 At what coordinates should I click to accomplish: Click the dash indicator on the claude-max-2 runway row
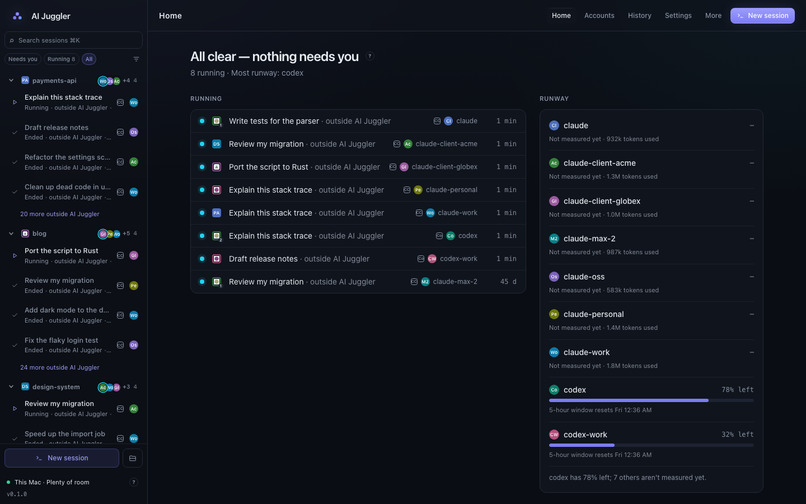[752, 239]
